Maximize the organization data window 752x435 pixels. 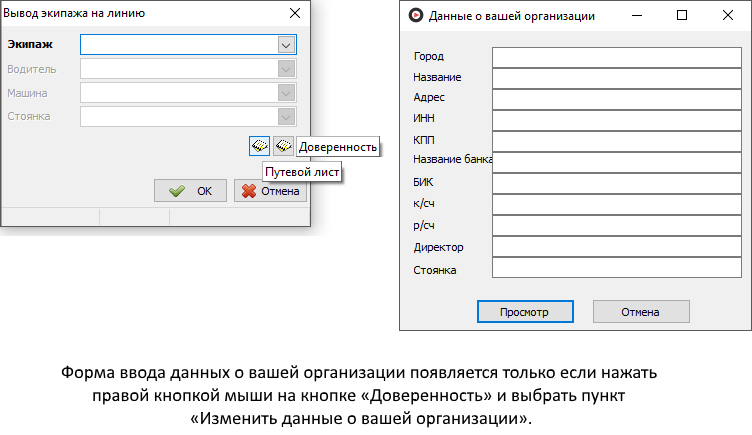682,15
